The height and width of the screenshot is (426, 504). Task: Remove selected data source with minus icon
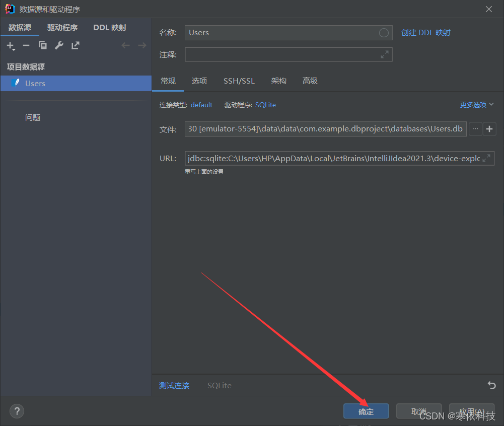[26, 46]
